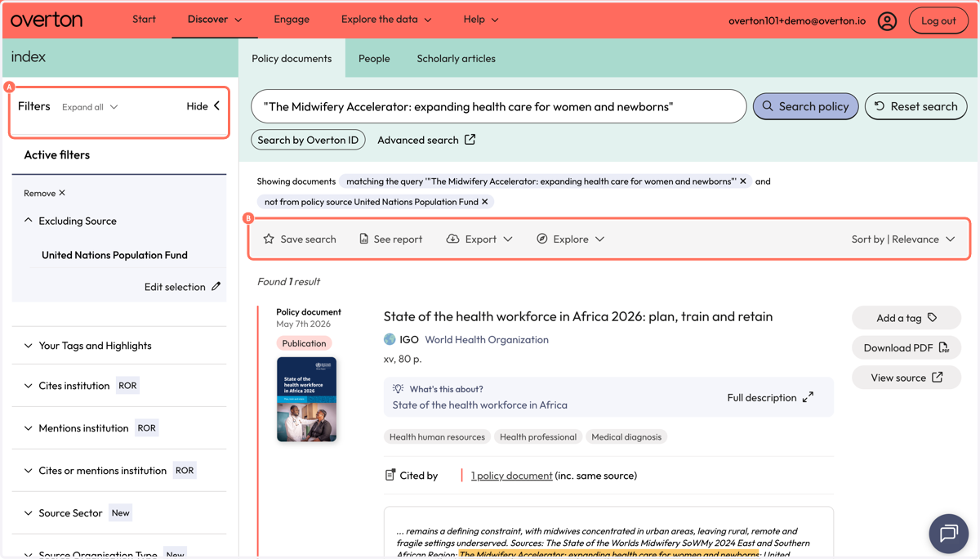The image size is (980, 559).
Task: Click the policy search text field
Action: (x=498, y=106)
